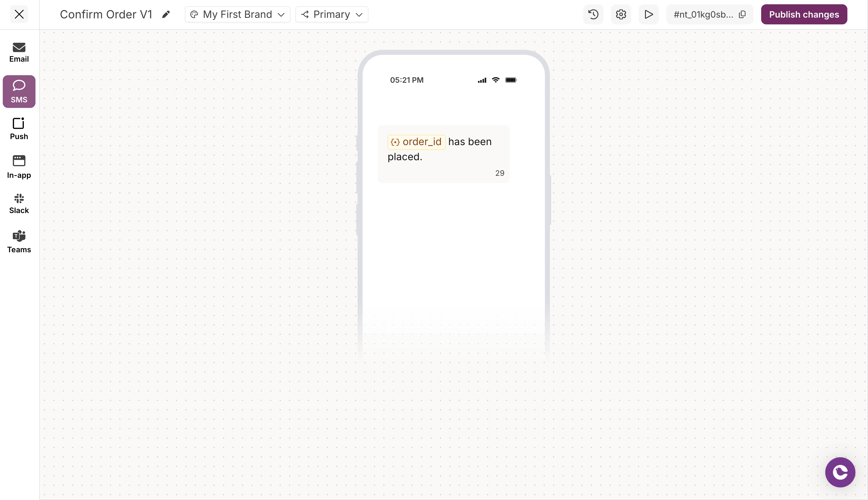Open the Push channel
868x500 pixels.
[19, 129]
